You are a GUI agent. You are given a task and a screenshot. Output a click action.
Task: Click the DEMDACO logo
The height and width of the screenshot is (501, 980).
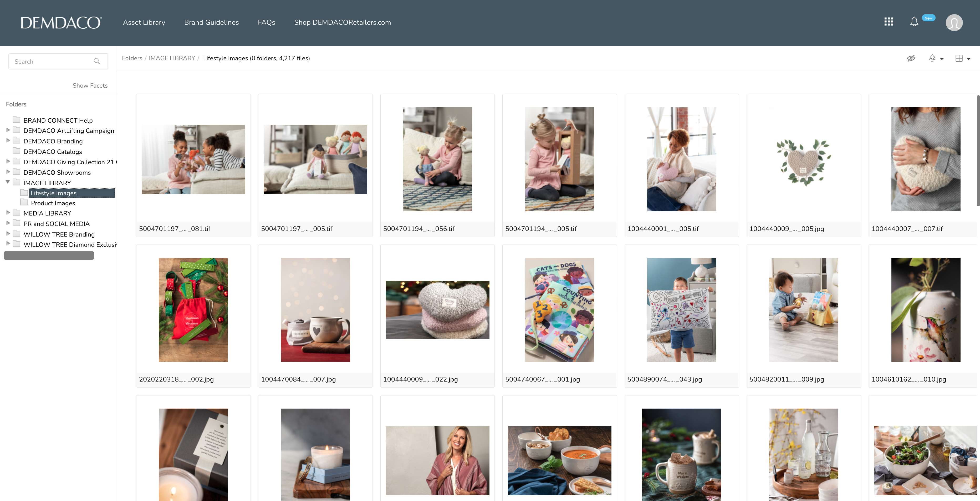point(61,22)
